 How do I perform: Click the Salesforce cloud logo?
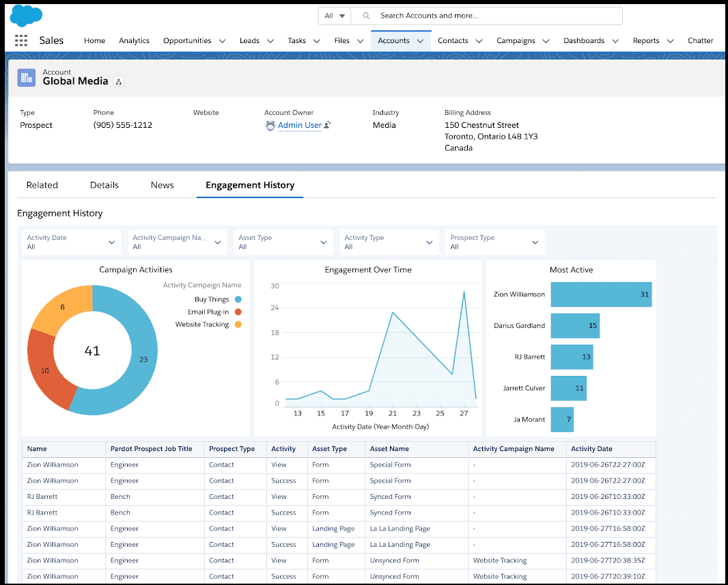[x=27, y=14]
